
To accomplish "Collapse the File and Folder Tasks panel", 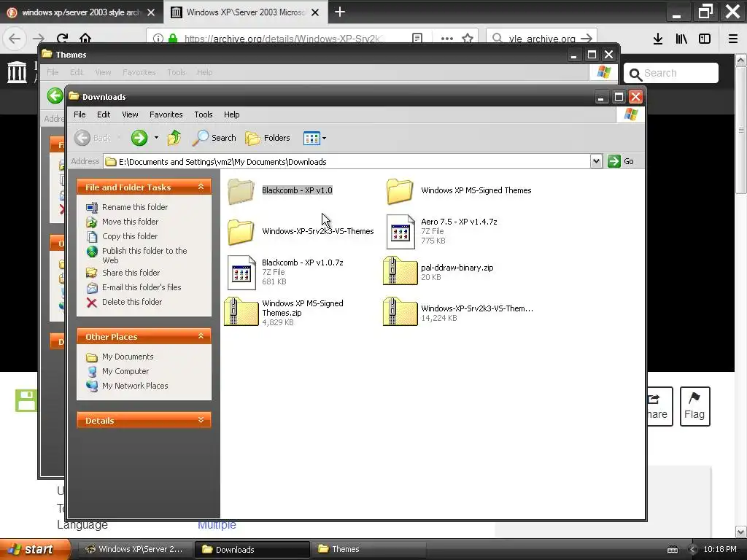I will (x=201, y=187).
